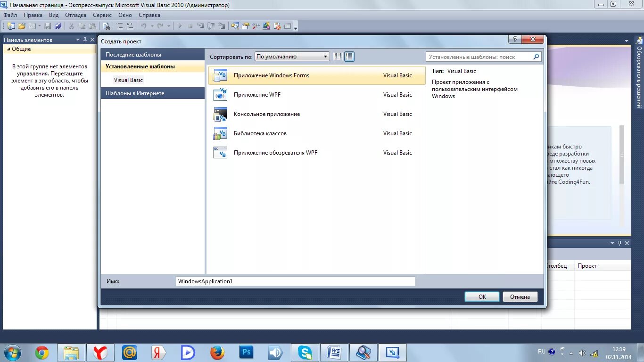Click the Add New Item toolbar icon

pos(32,26)
